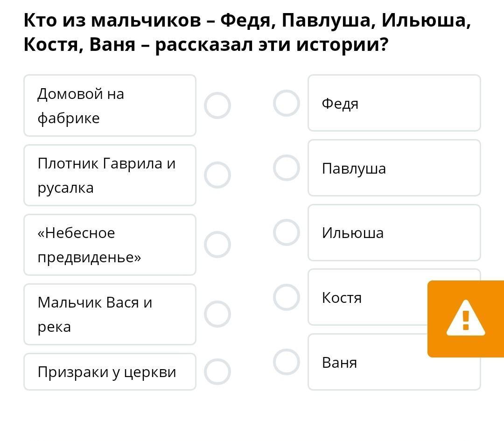Click the Домовой на фабрике card
The image size is (504, 441).
[110, 105]
